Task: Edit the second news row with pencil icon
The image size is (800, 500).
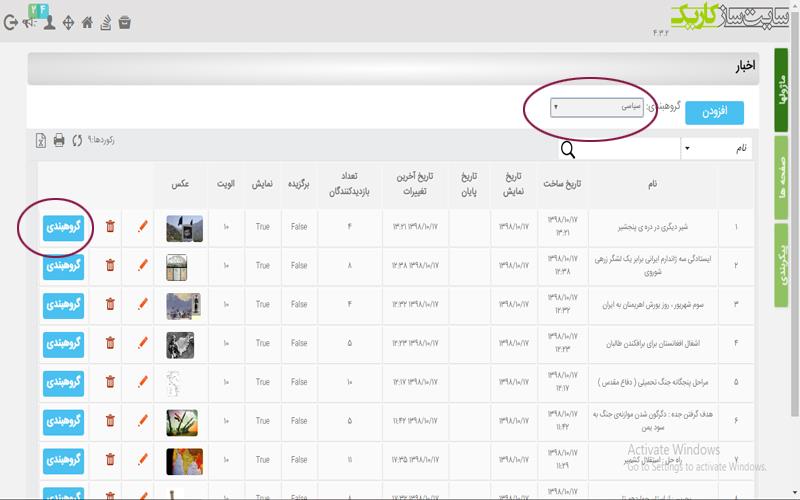Action: tap(142, 265)
